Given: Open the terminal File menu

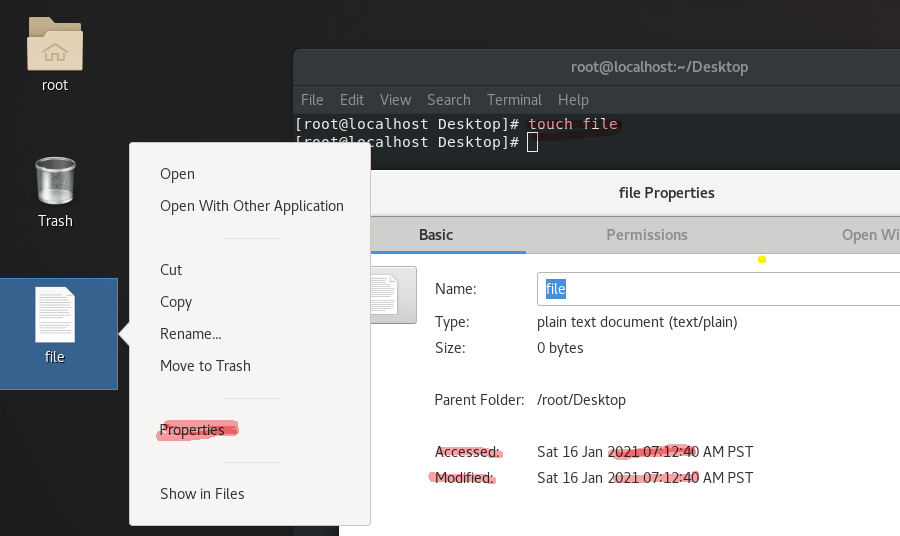Looking at the screenshot, I should [x=312, y=100].
